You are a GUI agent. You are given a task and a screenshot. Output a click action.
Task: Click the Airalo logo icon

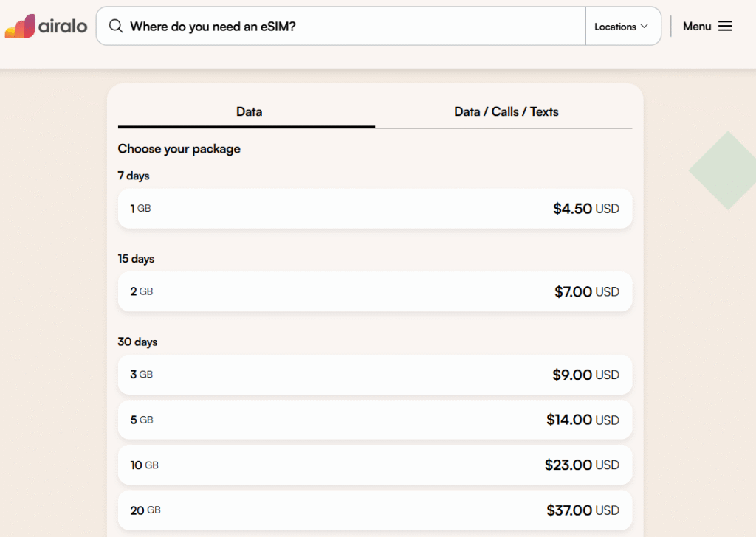[x=20, y=26]
